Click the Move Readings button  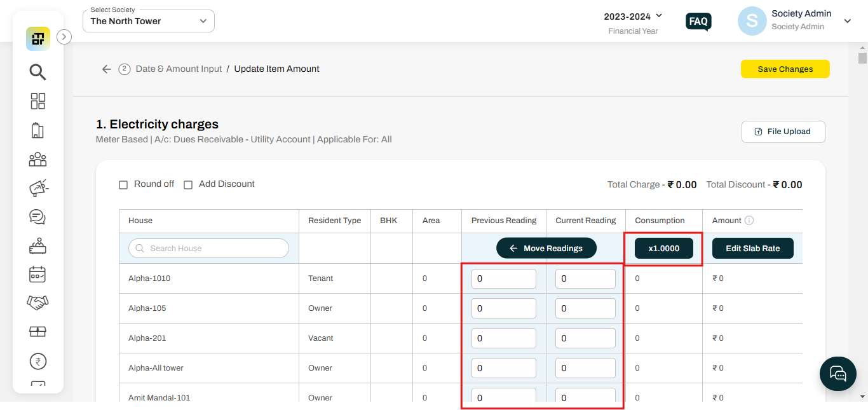click(x=546, y=249)
